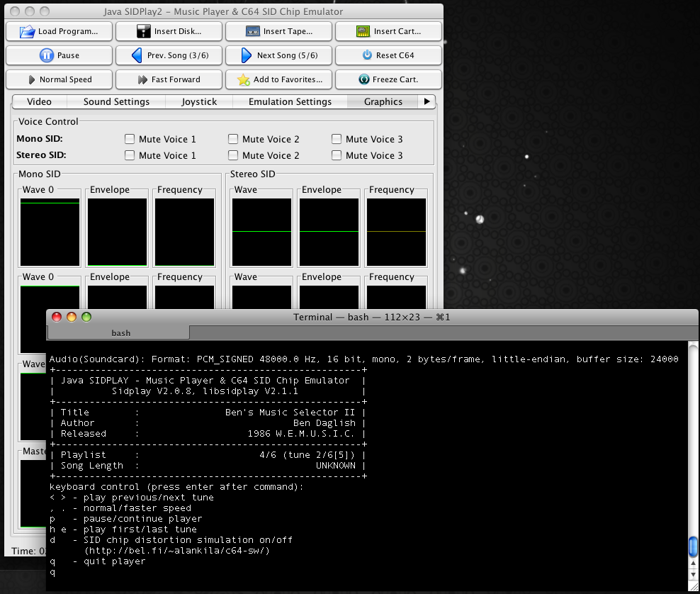Click the first Stereo SID Wave scope

tap(261, 232)
